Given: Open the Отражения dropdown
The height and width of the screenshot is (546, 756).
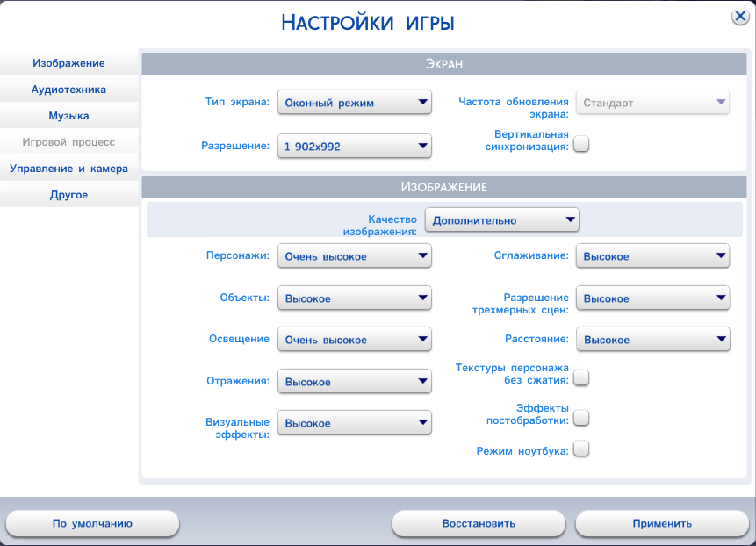Looking at the screenshot, I should pyautogui.click(x=355, y=381).
